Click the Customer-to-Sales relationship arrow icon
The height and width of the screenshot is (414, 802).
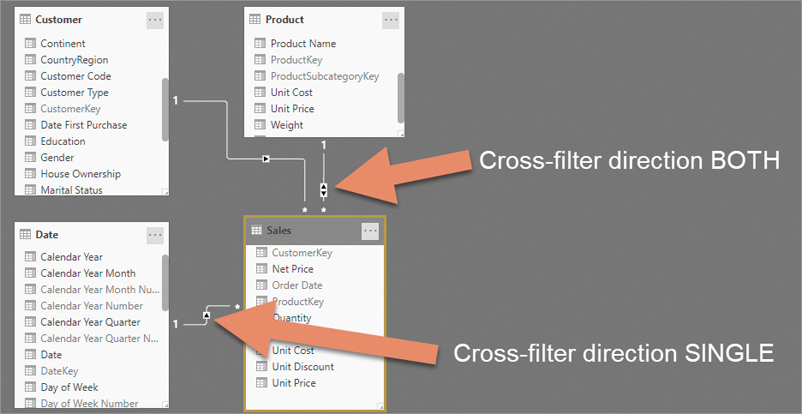point(265,159)
